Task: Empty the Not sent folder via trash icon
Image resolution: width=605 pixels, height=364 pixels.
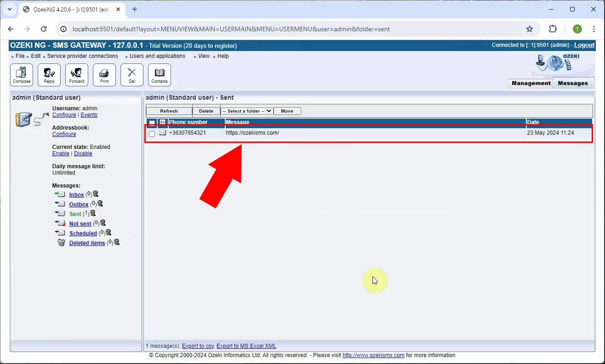Action: 103,223
